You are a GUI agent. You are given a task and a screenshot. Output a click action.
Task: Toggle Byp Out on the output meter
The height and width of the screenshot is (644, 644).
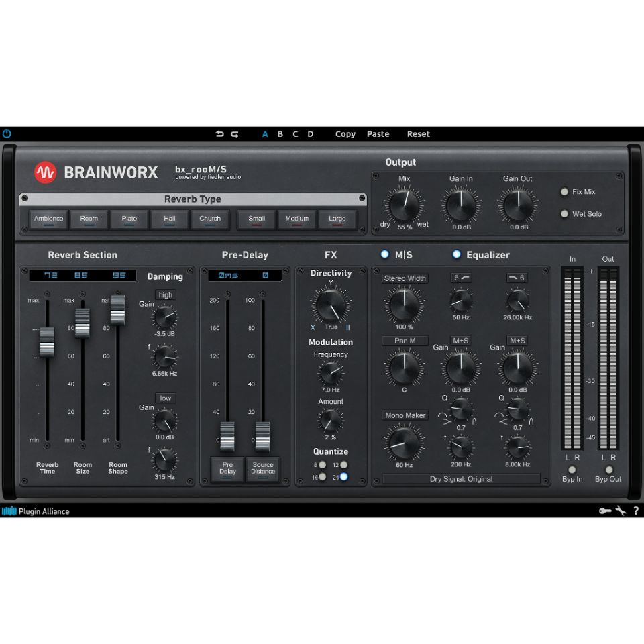[x=609, y=470]
